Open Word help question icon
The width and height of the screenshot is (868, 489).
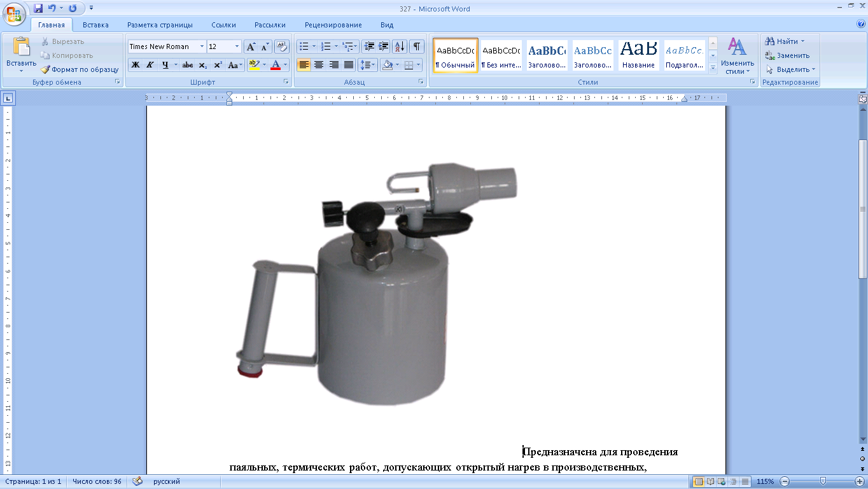coord(861,24)
